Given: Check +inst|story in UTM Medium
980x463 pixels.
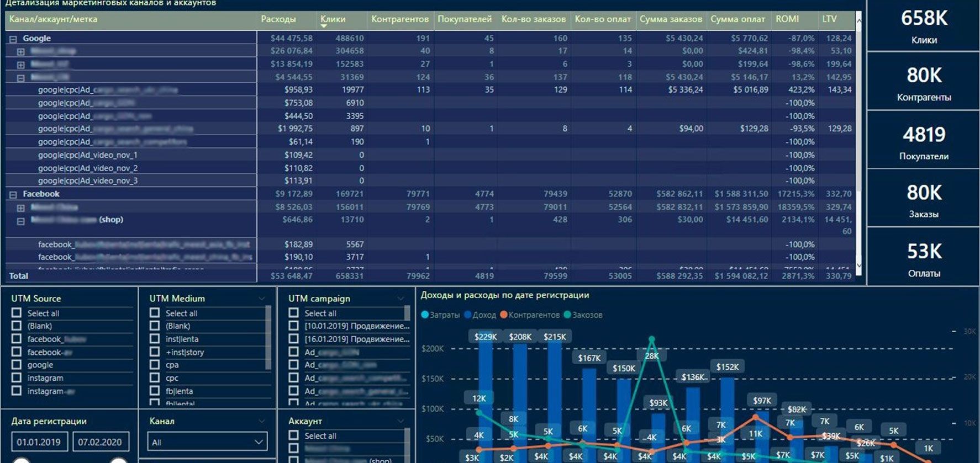Looking at the screenshot, I should [x=155, y=352].
